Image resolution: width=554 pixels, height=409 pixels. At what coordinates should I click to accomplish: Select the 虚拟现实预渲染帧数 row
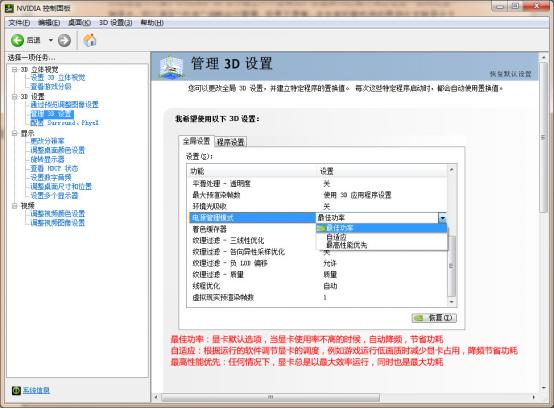(x=318, y=297)
